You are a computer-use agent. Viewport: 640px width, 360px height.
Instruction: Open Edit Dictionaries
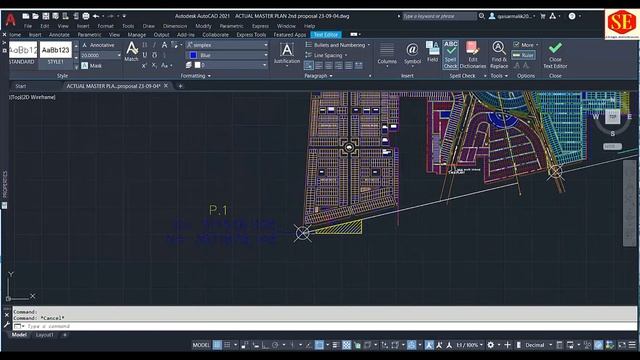pyautogui.click(x=473, y=55)
